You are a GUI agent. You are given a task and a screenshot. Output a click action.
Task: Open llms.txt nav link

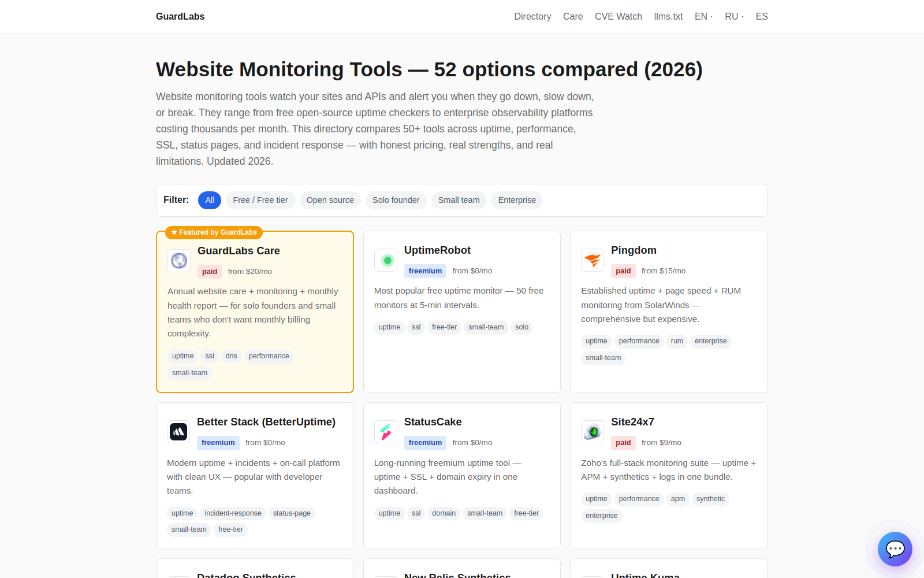(668, 17)
